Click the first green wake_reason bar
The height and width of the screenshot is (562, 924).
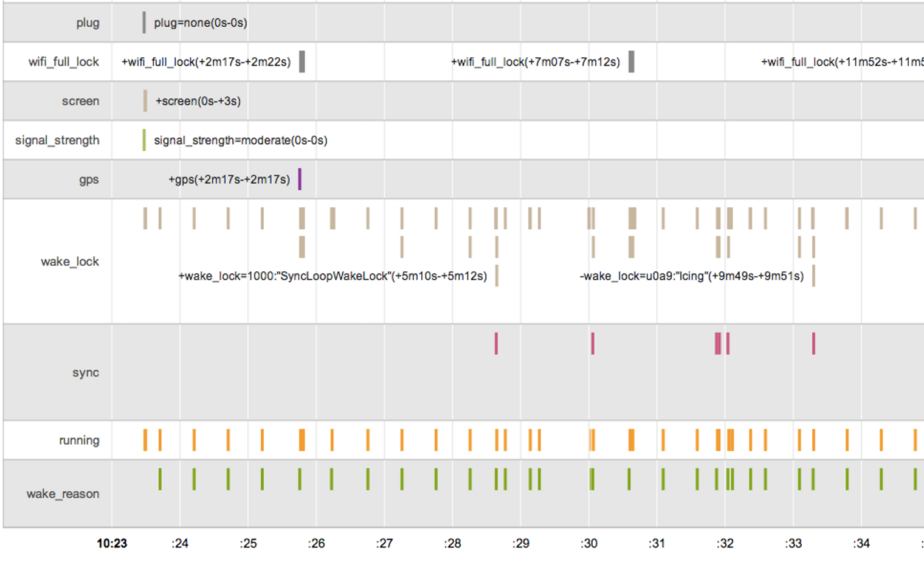pos(160,479)
